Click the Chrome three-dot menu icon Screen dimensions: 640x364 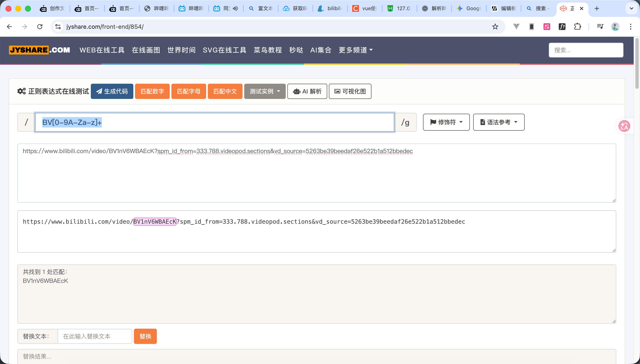tap(630, 26)
